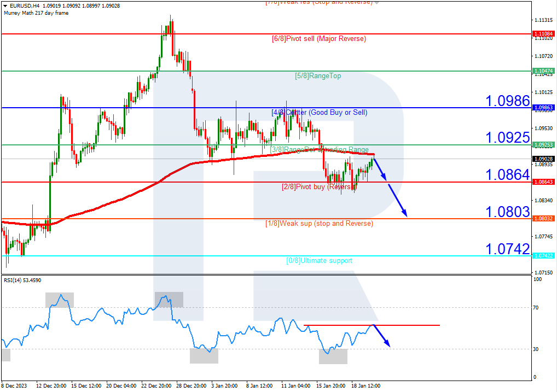Click the [5/8]RangeTop level label
This screenshot has height=392, width=557.
(318, 76)
